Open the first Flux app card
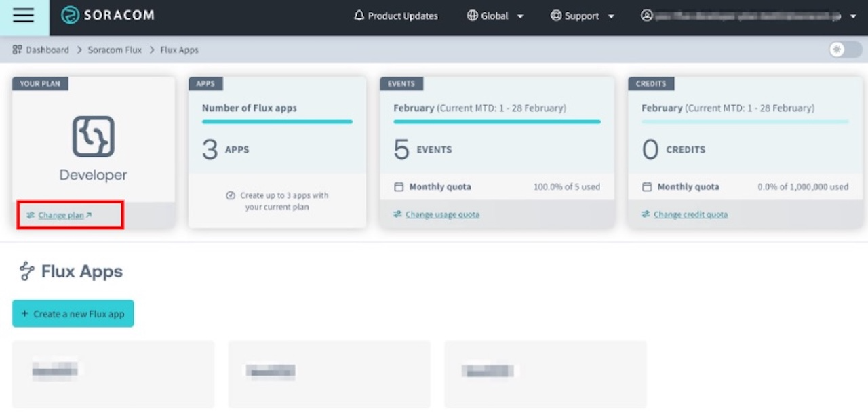868x415 pixels. (113, 374)
